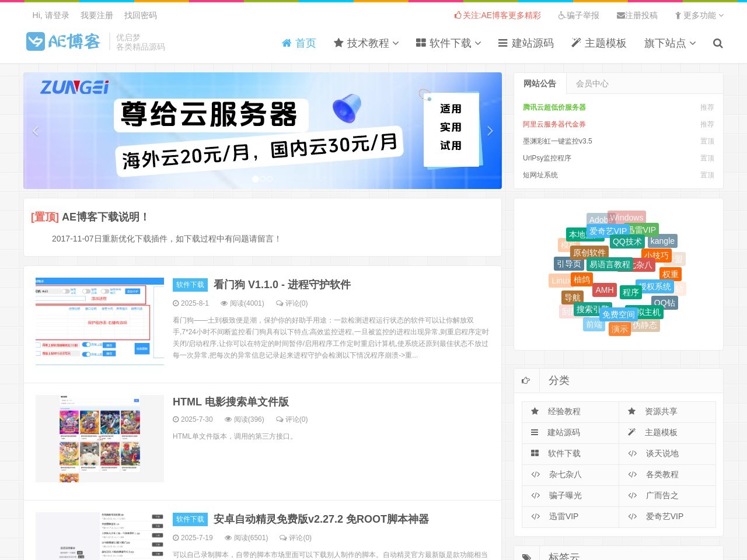Click the 看门狗 article thumbnail
This screenshot has height=560, width=747.
100,321
